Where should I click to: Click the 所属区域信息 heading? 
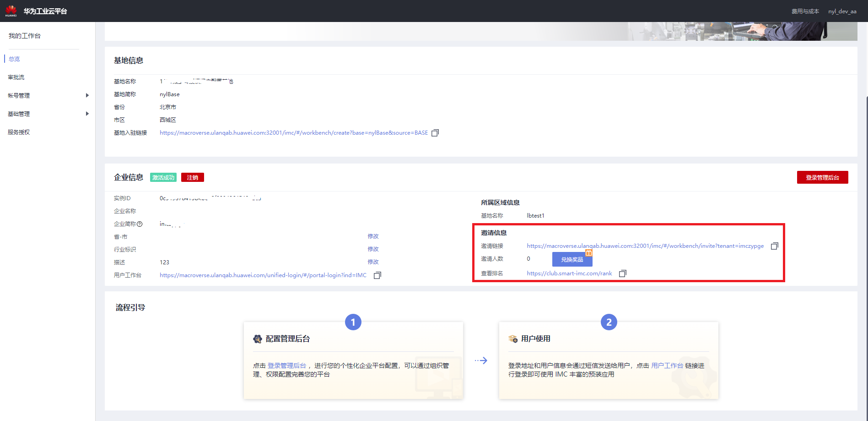click(500, 202)
